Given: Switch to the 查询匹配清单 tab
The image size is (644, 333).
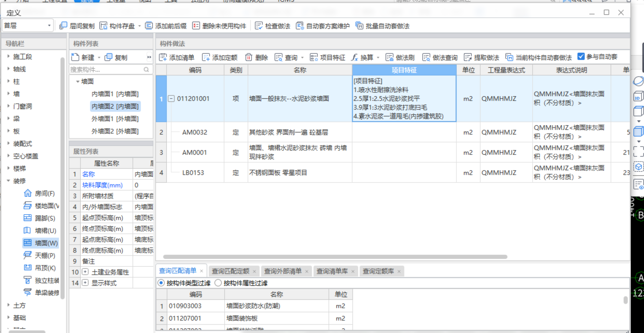Looking at the screenshot, I should [178, 271].
